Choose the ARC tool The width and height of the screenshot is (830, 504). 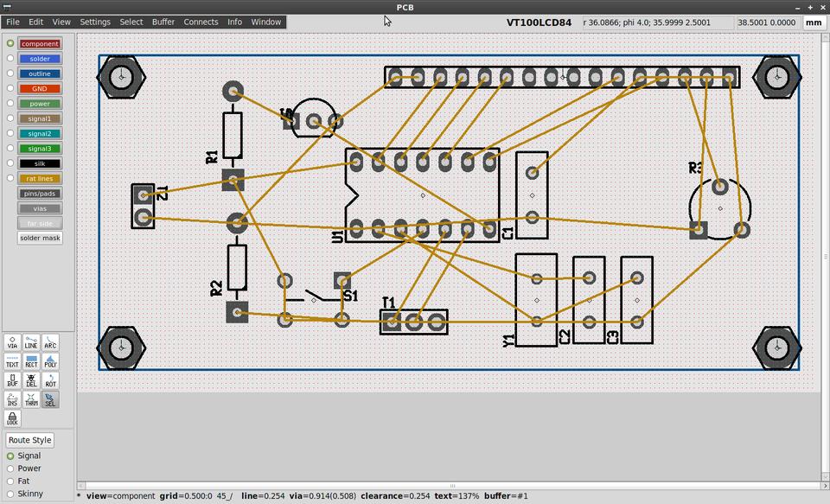coord(50,342)
